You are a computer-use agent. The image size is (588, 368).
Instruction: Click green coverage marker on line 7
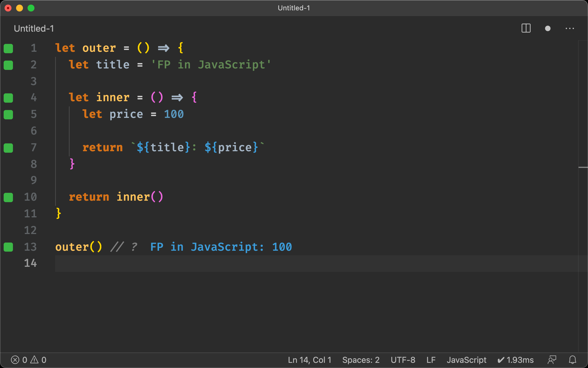coord(8,148)
